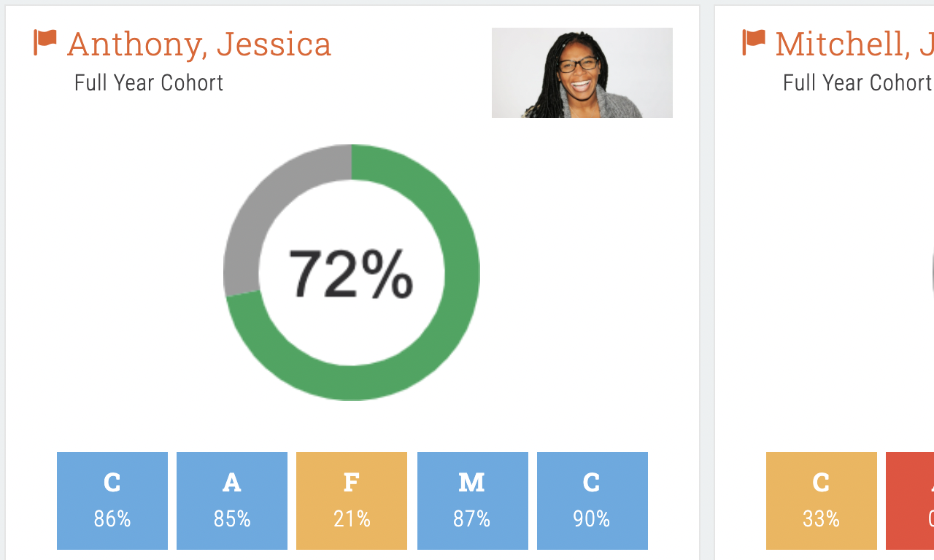Toggle the flag icon next to Mitchell
The width and height of the screenshot is (934, 560).
(754, 42)
